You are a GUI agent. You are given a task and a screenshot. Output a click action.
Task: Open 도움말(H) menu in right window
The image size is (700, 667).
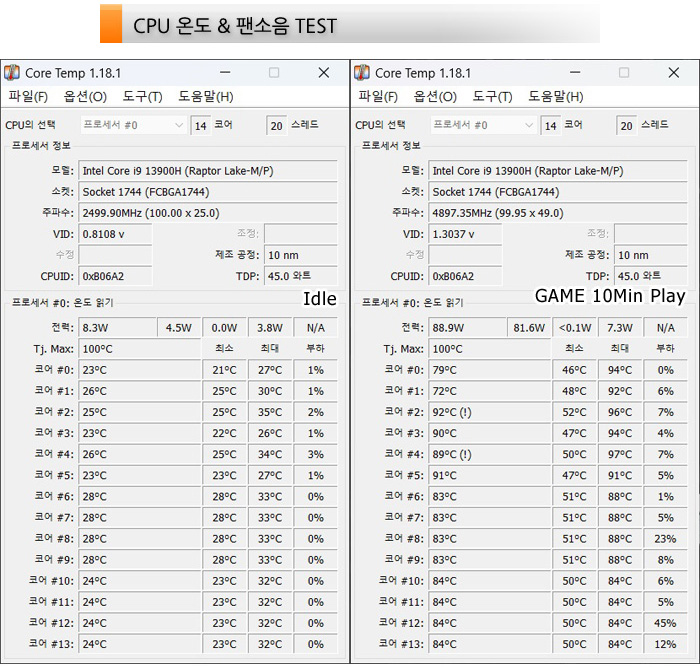click(556, 96)
